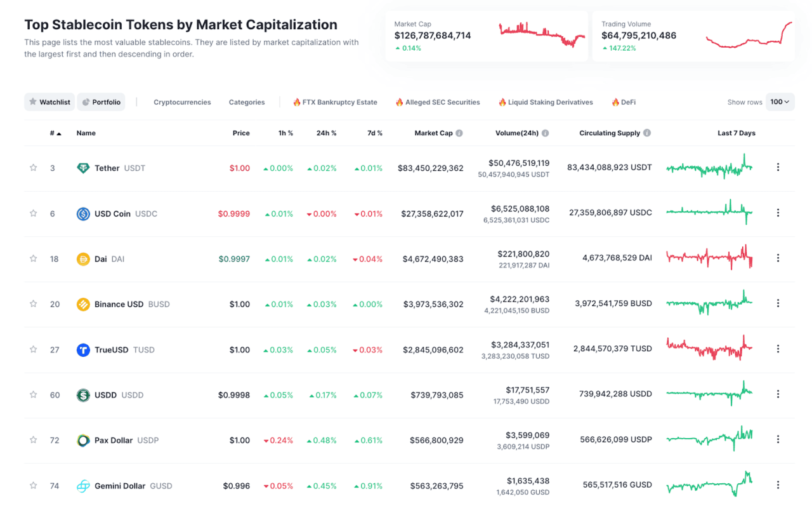Open more options menu for USDD row
The image size is (812, 508).
778,394
